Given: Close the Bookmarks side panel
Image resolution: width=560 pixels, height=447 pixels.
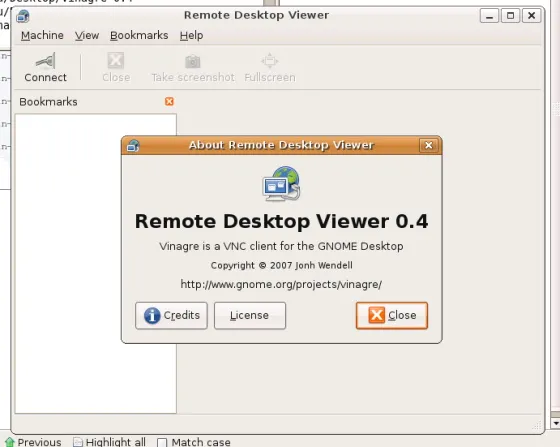Looking at the screenshot, I should coord(169,101).
